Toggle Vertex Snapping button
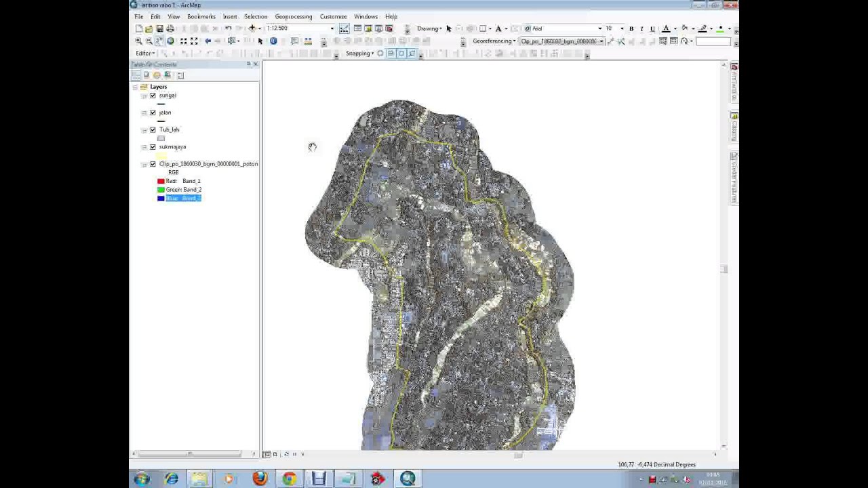The height and width of the screenshot is (488, 868). (x=401, y=54)
